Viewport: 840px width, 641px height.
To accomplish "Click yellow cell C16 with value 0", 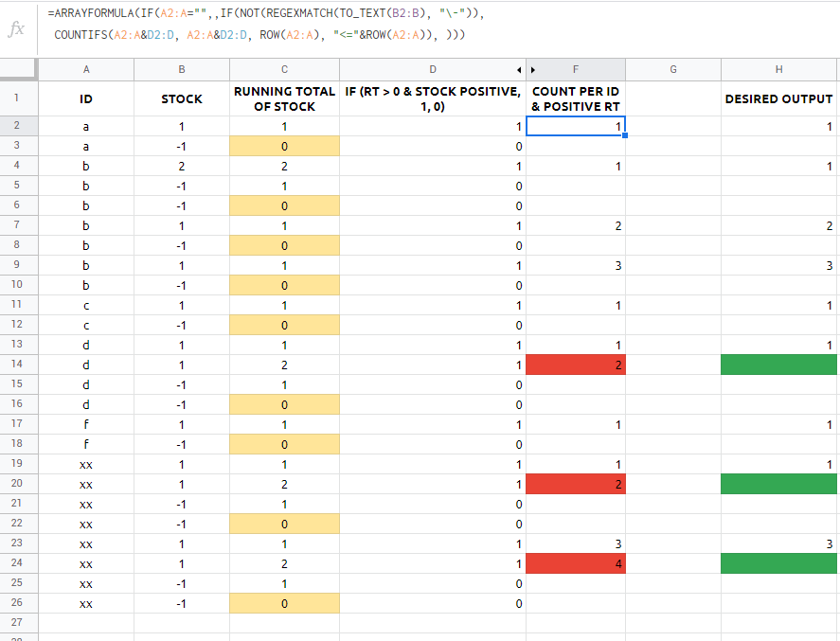I will [x=284, y=404].
